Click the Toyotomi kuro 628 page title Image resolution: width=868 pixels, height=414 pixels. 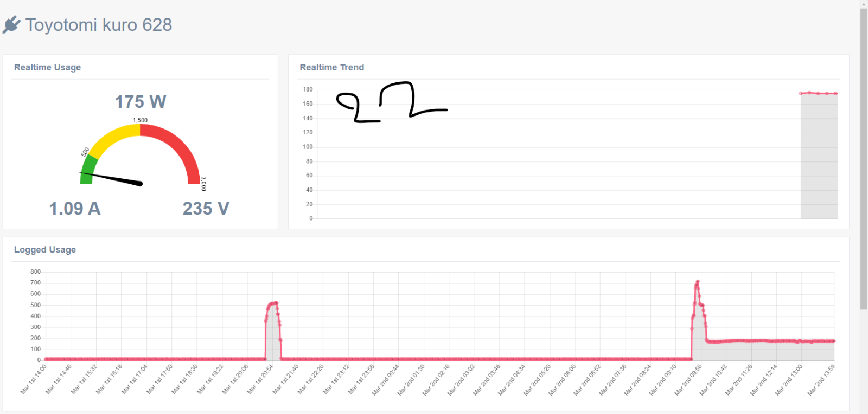pos(99,25)
